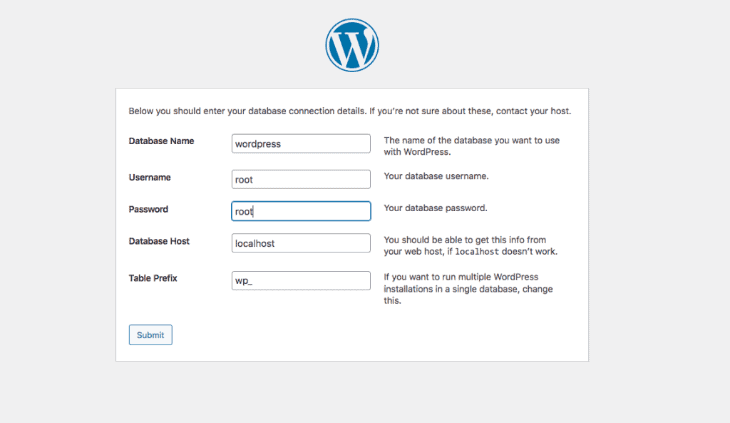This screenshot has height=423, width=730.
Task: Click the "Table Prefix" field label
Action: point(154,277)
